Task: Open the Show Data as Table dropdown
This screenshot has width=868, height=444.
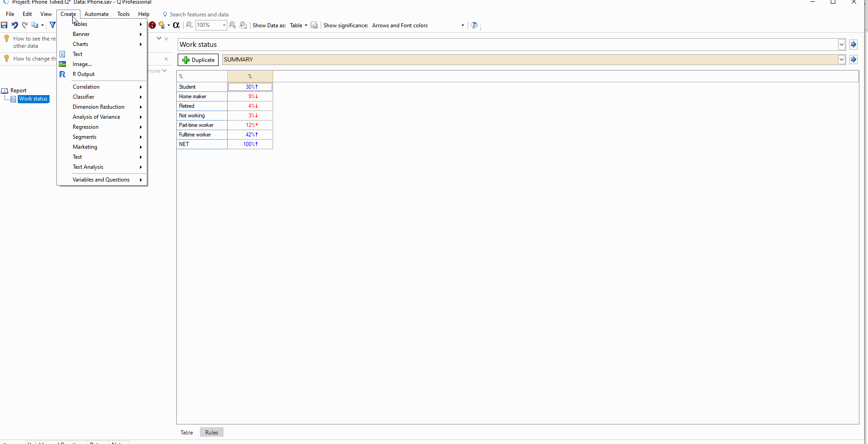Action: (x=306, y=25)
